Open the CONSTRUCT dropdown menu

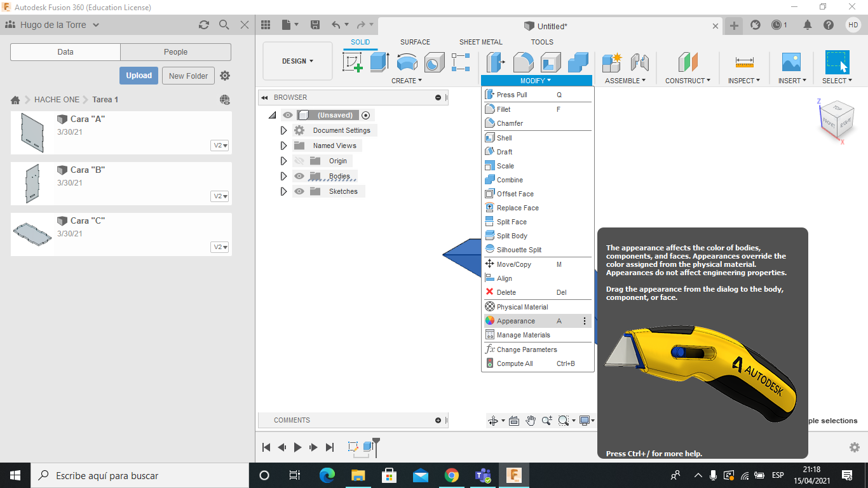point(688,81)
